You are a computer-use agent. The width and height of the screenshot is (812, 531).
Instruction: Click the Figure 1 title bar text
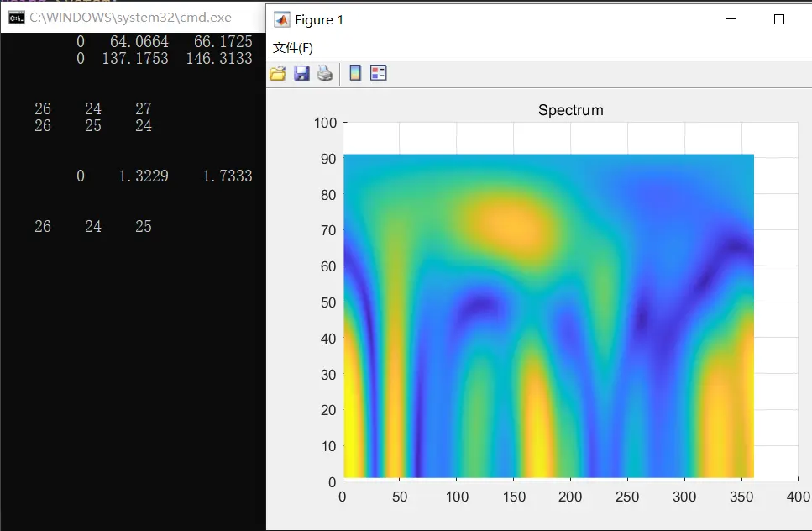click(x=319, y=19)
